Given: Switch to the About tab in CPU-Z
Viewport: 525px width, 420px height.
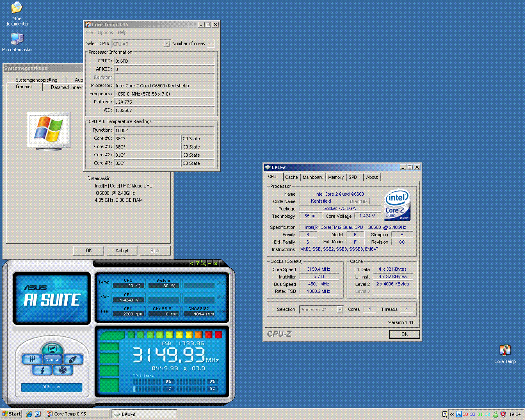Looking at the screenshot, I should point(372,177).
